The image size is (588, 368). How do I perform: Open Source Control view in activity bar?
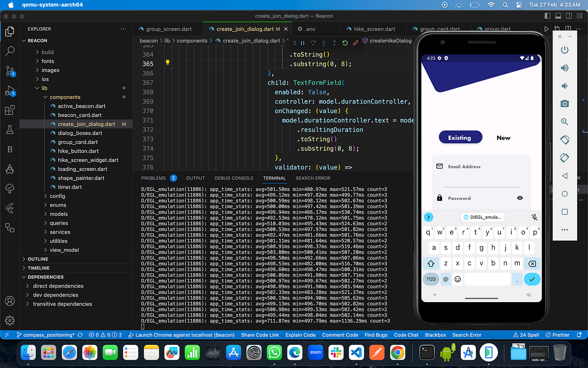point(10,71)
